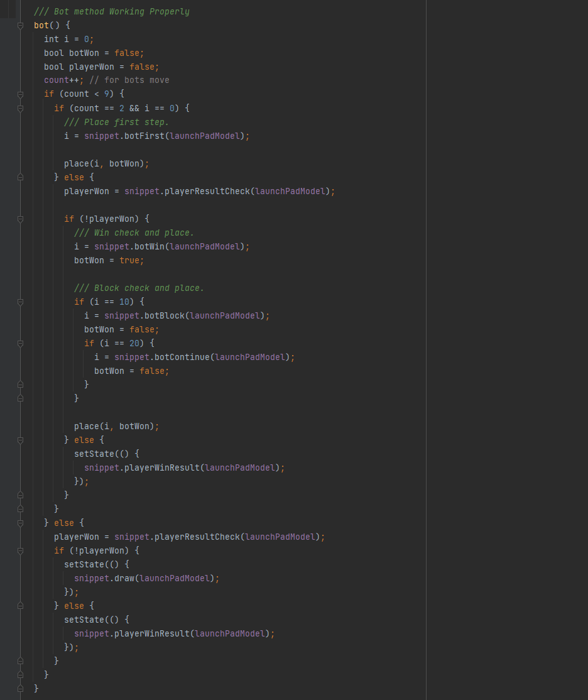Place cursor on the botWin method call
Viewport: 588px width, 700px height.
(x=148, y=246)
